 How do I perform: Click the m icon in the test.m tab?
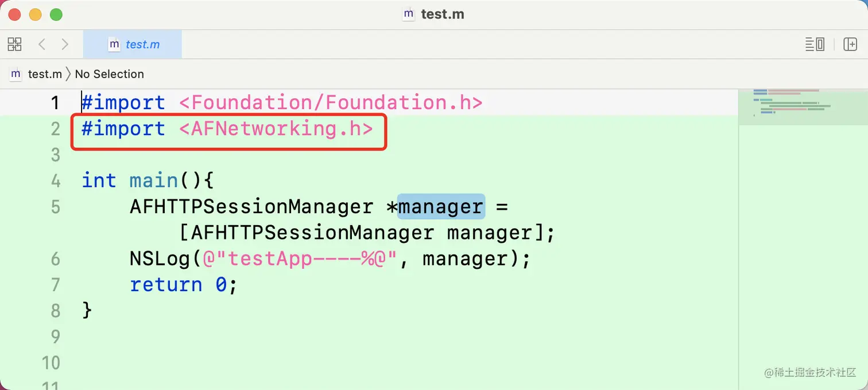click(x=114, y=44)
